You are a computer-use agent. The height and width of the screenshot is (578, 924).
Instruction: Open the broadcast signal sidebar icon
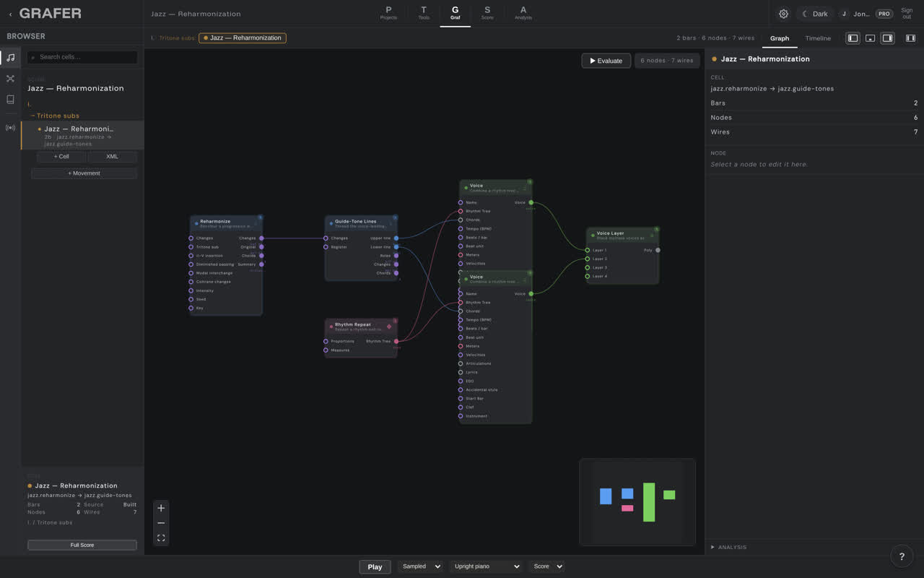[x=10, y=128]
